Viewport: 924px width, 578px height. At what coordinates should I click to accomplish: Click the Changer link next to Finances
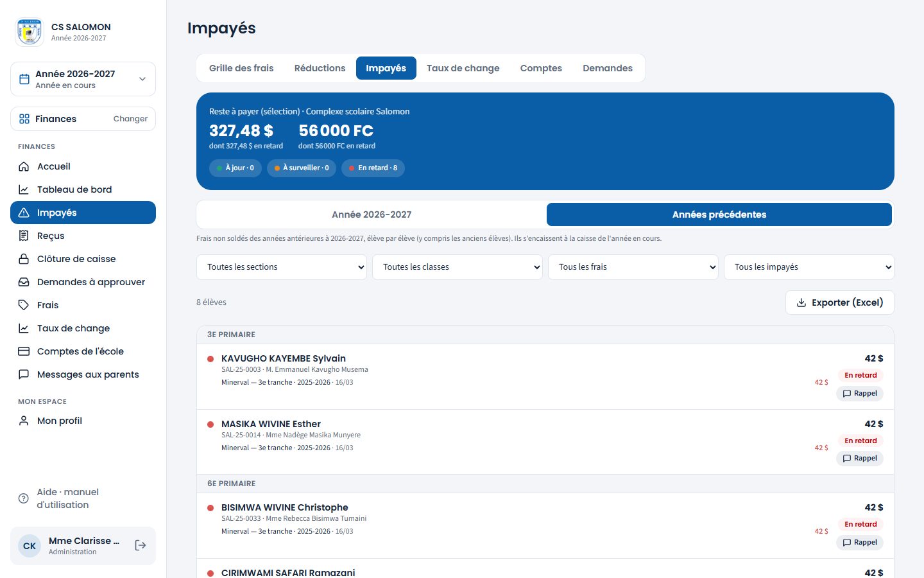point(130,119)
